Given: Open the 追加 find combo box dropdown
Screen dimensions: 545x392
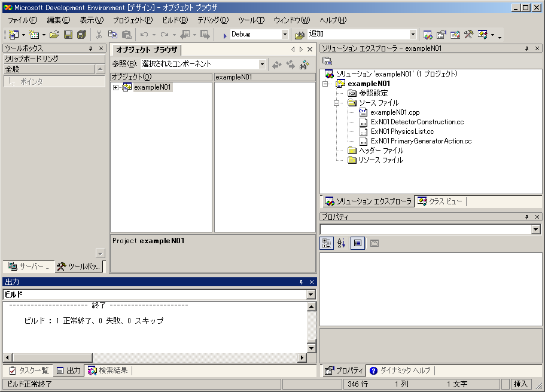Looking at the screenshot, I should (413, 34).
